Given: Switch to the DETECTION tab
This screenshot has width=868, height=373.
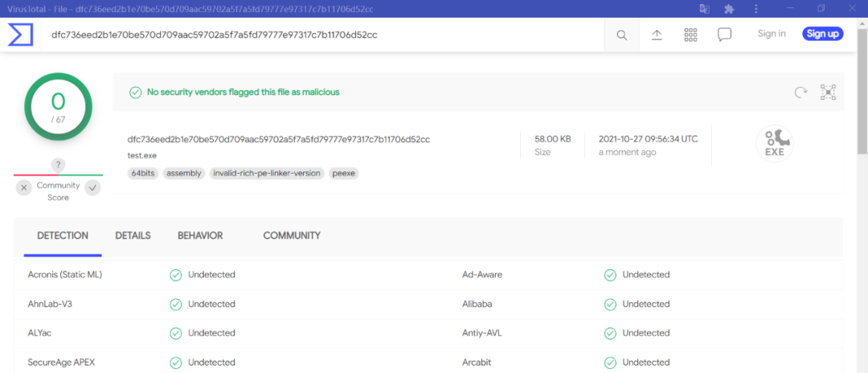Looking at the screenshot, I should 63,236.
